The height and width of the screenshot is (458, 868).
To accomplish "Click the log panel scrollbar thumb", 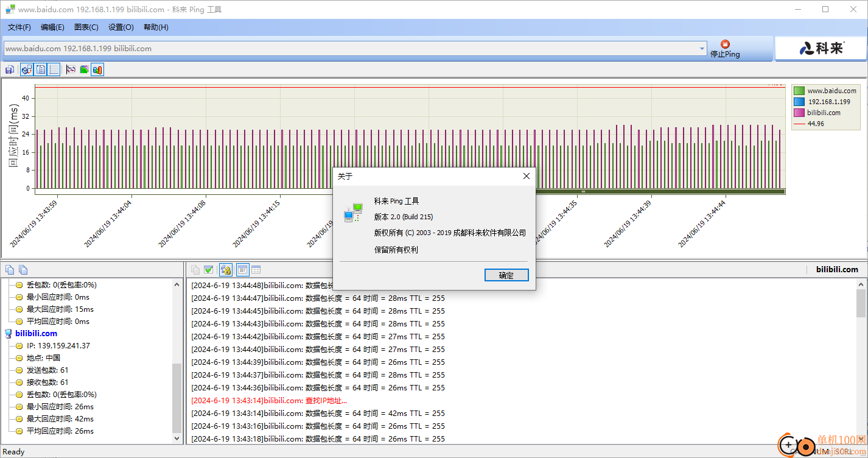I will [x=861, y=303].
